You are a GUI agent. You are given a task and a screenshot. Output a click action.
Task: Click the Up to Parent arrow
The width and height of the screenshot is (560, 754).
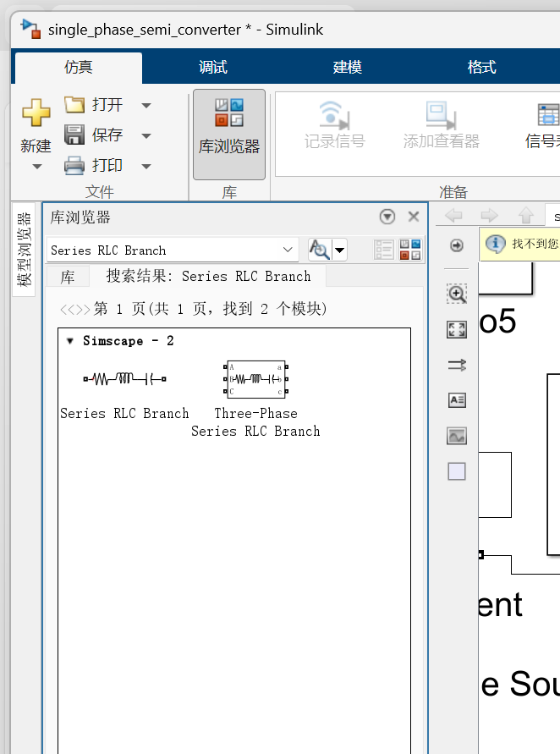[526, 216]
